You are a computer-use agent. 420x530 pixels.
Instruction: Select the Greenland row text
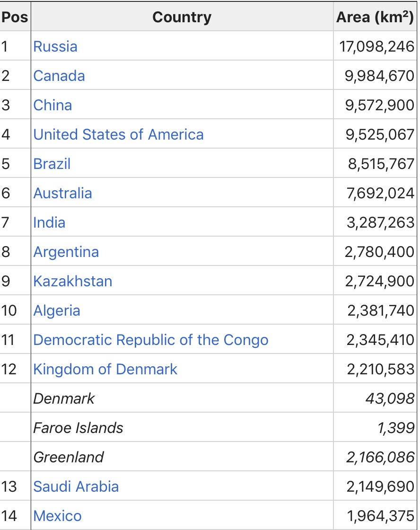coord(68,457)
